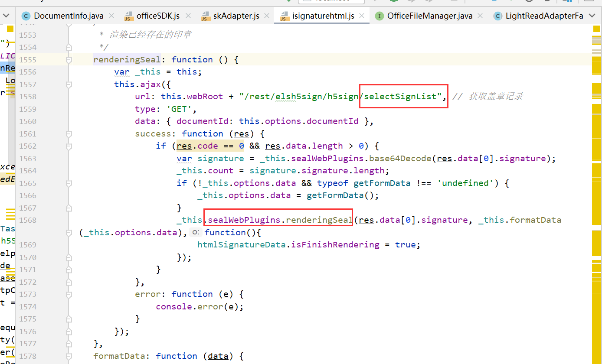Viewport: 602px width, 364px height.
Task: Click the folded-code indicator before function(){
Action: pos(196,232)
